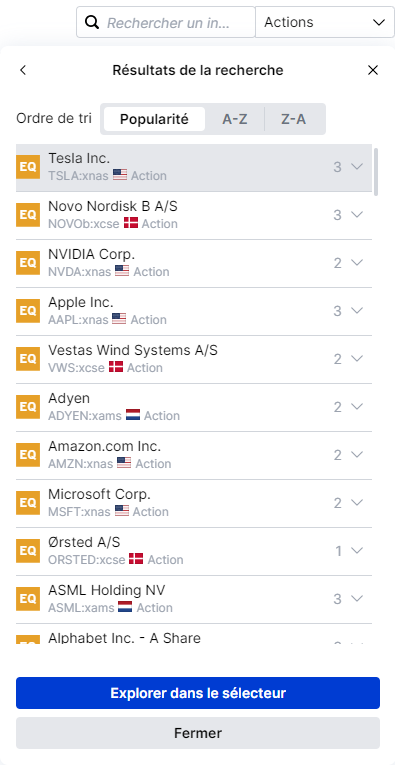Expand the Tesla Inc. chevron
395x765 pixels.
[x=357, y=167]
